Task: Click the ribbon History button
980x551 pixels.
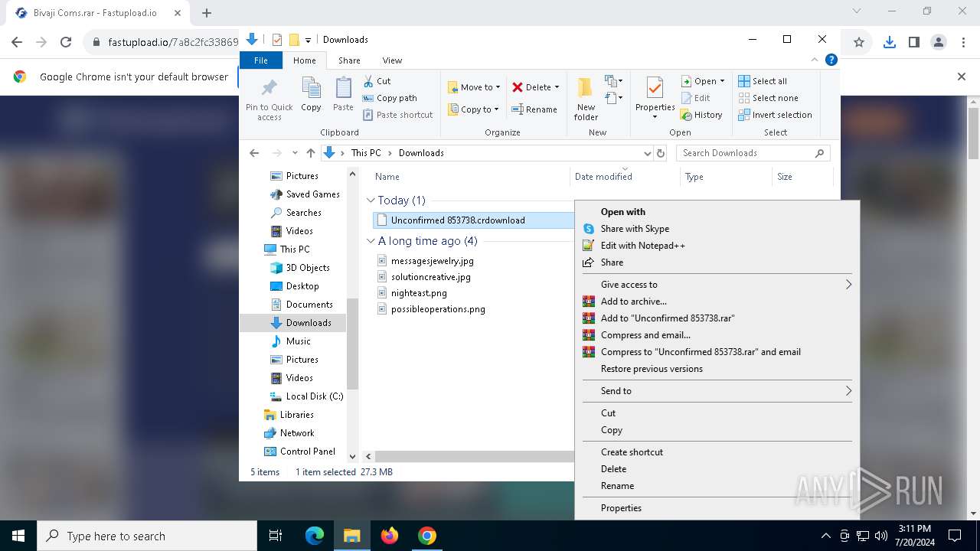Action: click(701, 115)
